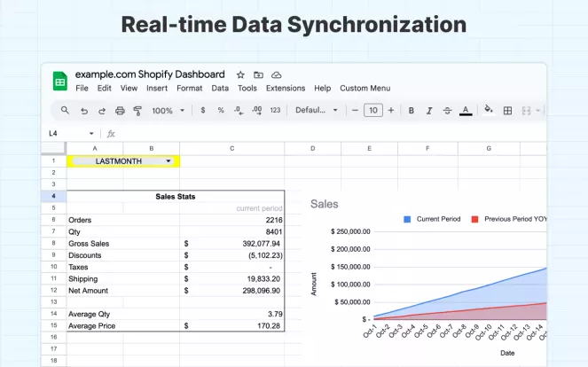Open the 100% zoom dropdown
This screenshot has height=367, width=588.
pyautogui.click(x=168, y=111)
